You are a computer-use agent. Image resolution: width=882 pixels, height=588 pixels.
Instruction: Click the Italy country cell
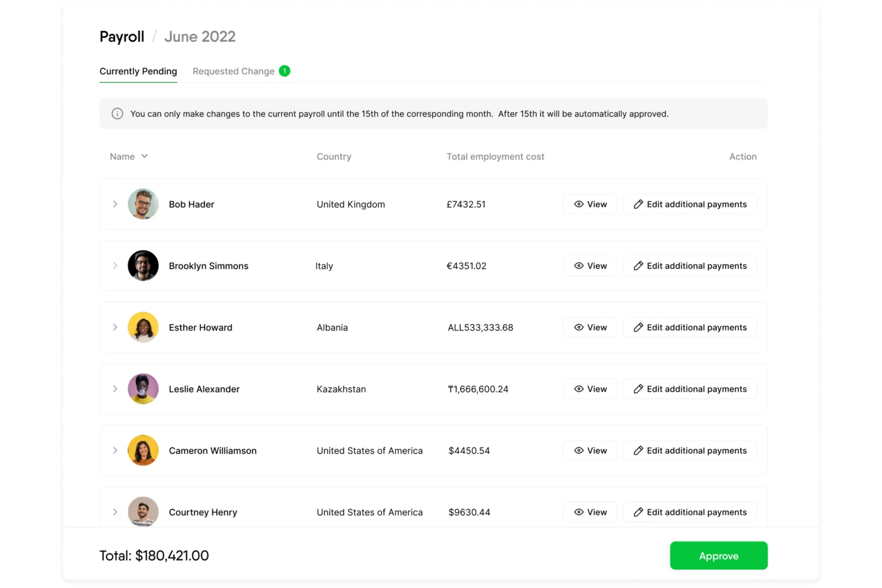(x=324, y=266)
